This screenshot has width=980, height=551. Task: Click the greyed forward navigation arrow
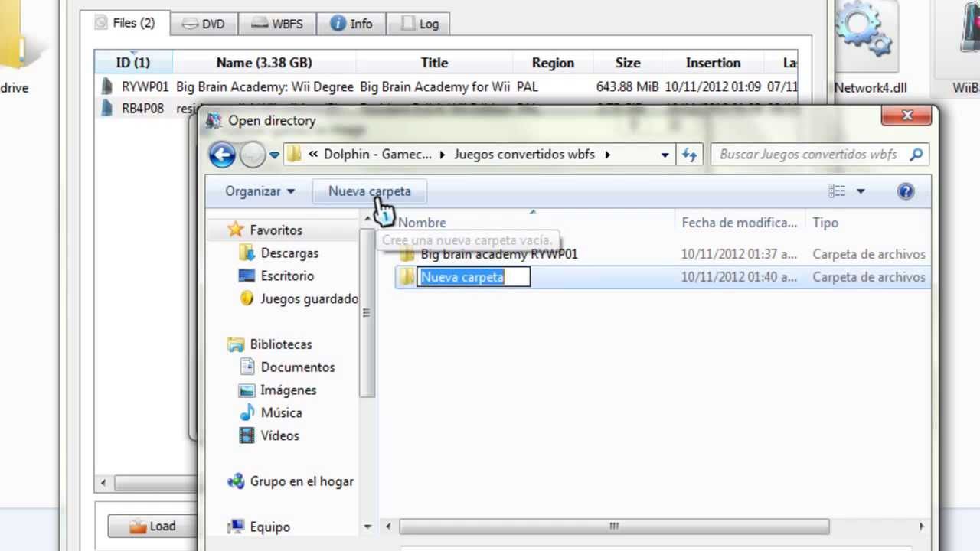pos(252,155)
